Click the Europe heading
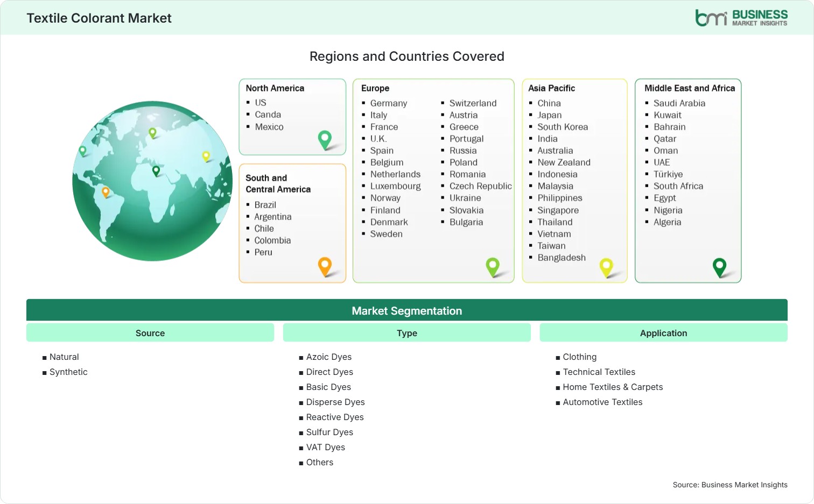Screen dimensions: 814x504 [375, 88]
